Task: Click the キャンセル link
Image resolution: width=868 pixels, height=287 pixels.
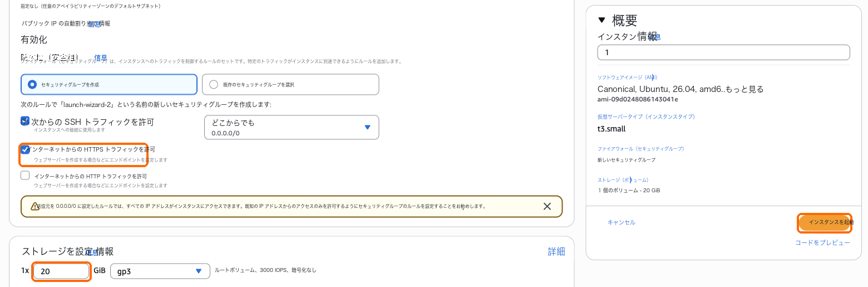Action: [x=621, y=222]
